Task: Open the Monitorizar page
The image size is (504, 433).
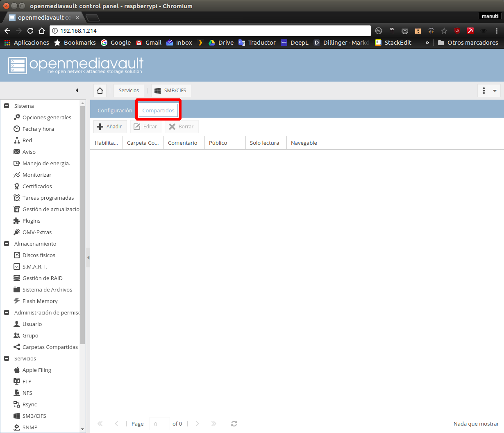Action: (x=37, y=175)
